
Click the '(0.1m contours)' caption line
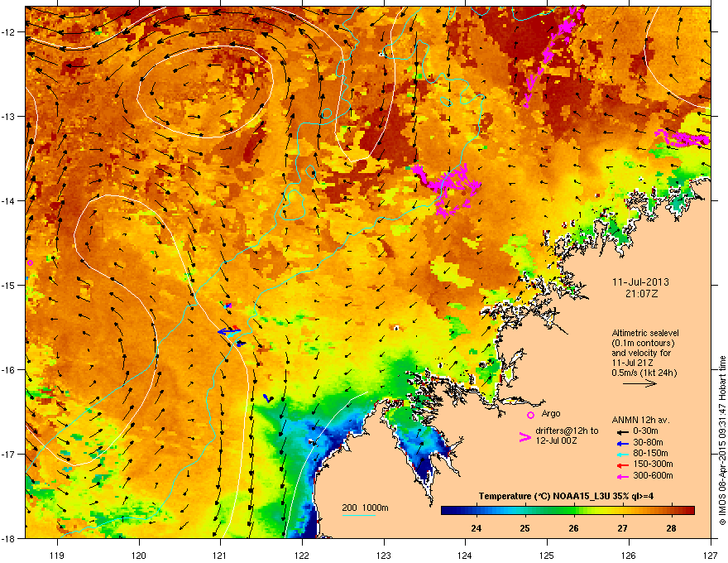(643, 343)
